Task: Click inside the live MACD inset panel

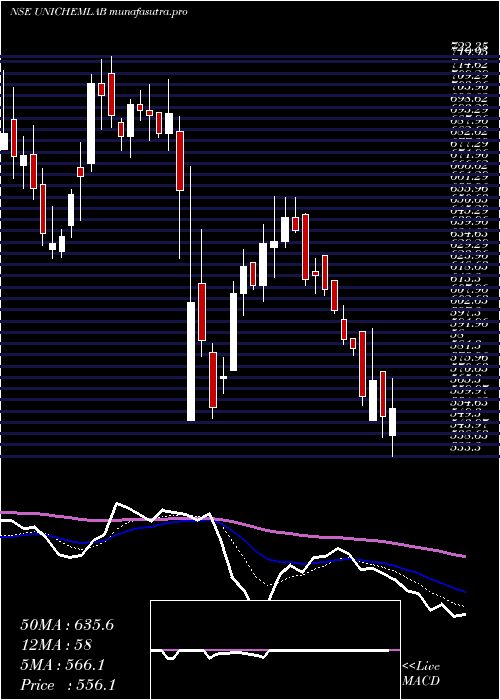Action: (x=275, y=650)
